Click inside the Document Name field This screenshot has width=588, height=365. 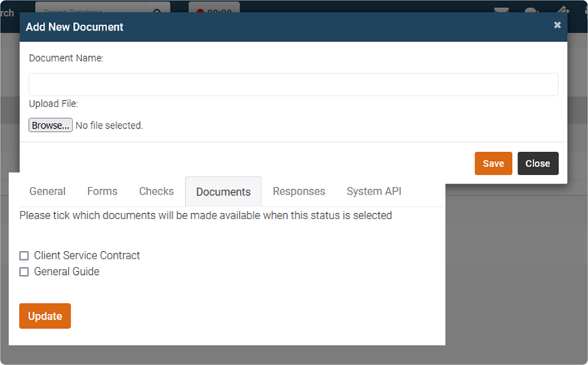coord(293,84)
